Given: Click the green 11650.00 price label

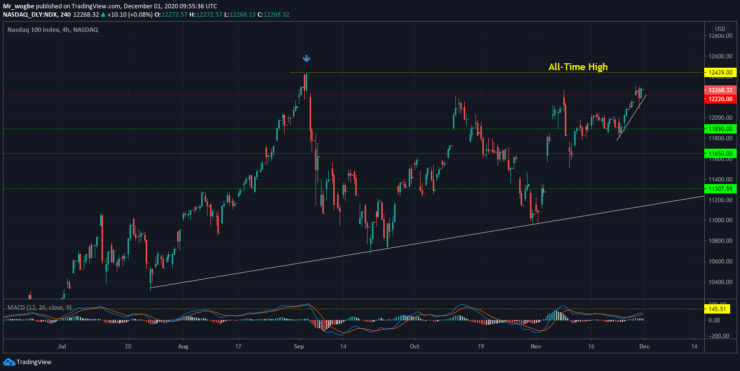Looking at the screenshot, I should click(720, 153).
